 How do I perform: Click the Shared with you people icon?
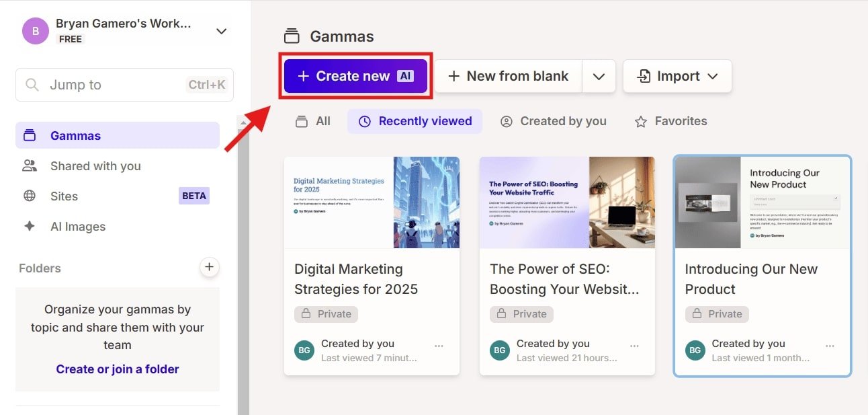point(31,165)
